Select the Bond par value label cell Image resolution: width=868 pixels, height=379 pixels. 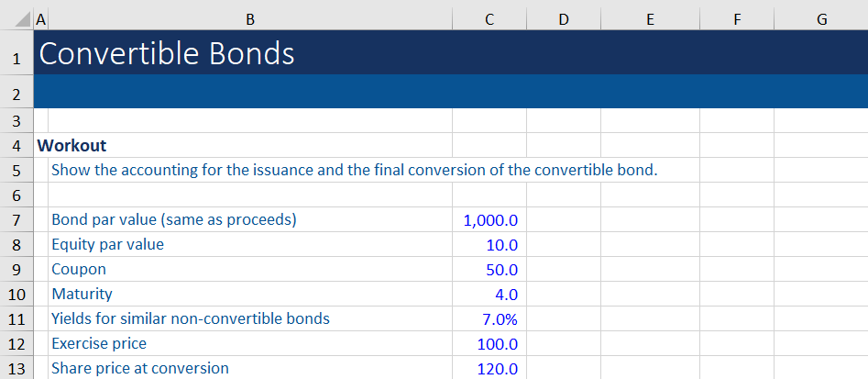(174, 219)
